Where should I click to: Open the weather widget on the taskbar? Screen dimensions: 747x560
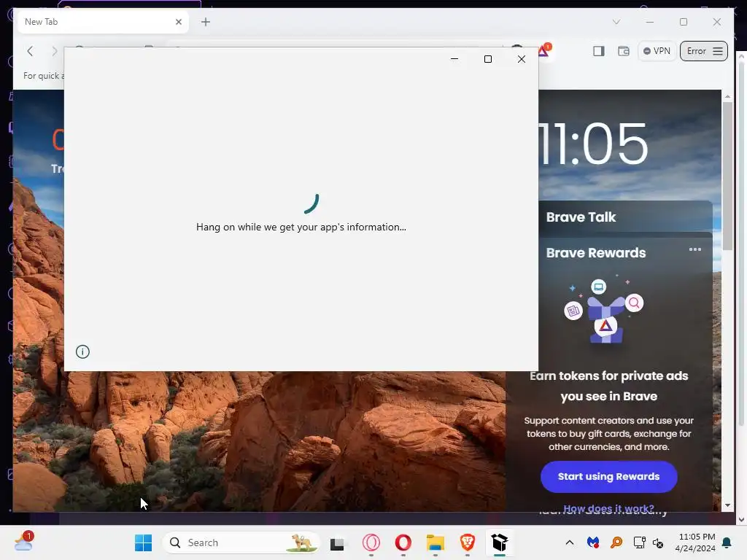(23, 542)
